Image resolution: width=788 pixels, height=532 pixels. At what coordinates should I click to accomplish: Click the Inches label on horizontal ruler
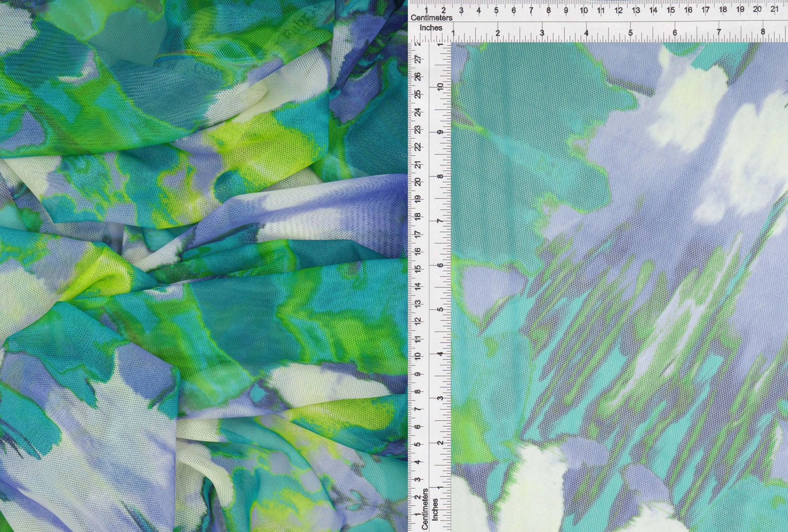pyautogui.click(x=431, y=28)
